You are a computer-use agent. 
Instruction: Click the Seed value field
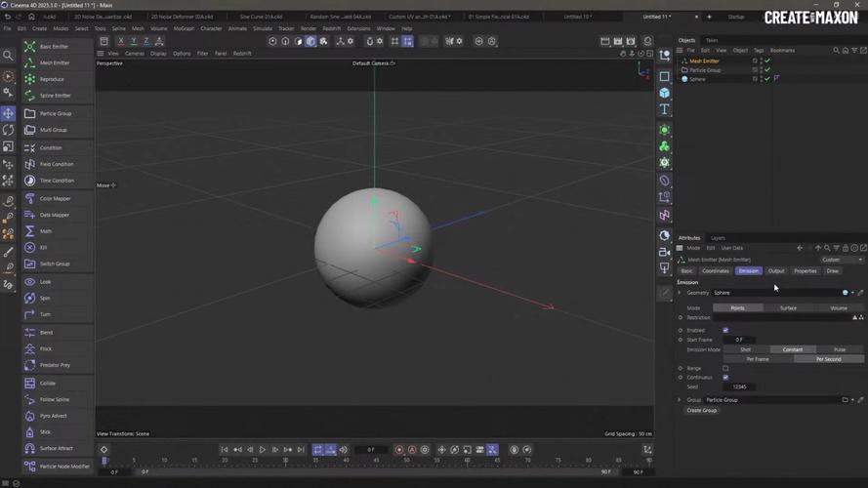pyautogui.click(x=739, y=386)
